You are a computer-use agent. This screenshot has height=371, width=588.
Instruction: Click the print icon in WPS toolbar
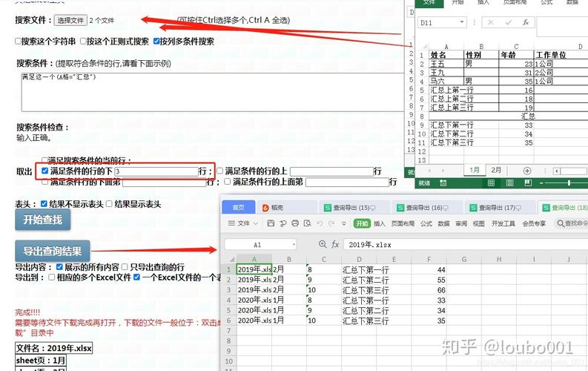coord(295,223)
